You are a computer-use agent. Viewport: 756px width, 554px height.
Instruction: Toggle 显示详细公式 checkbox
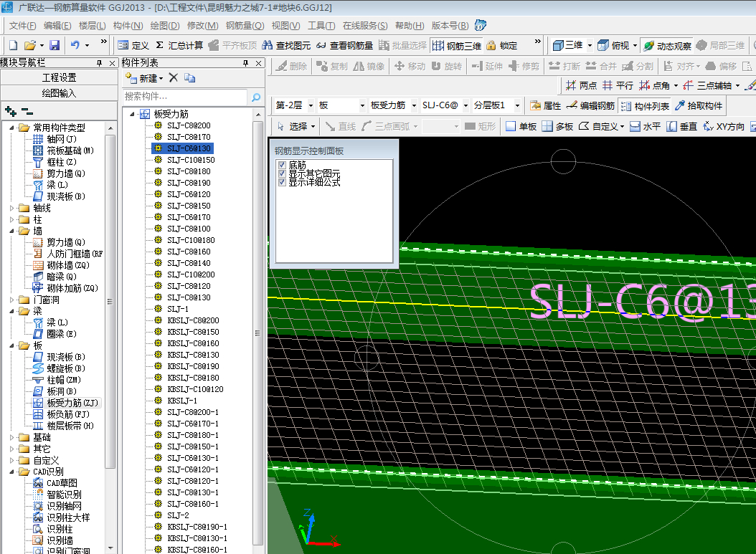[x=283, y=182]
